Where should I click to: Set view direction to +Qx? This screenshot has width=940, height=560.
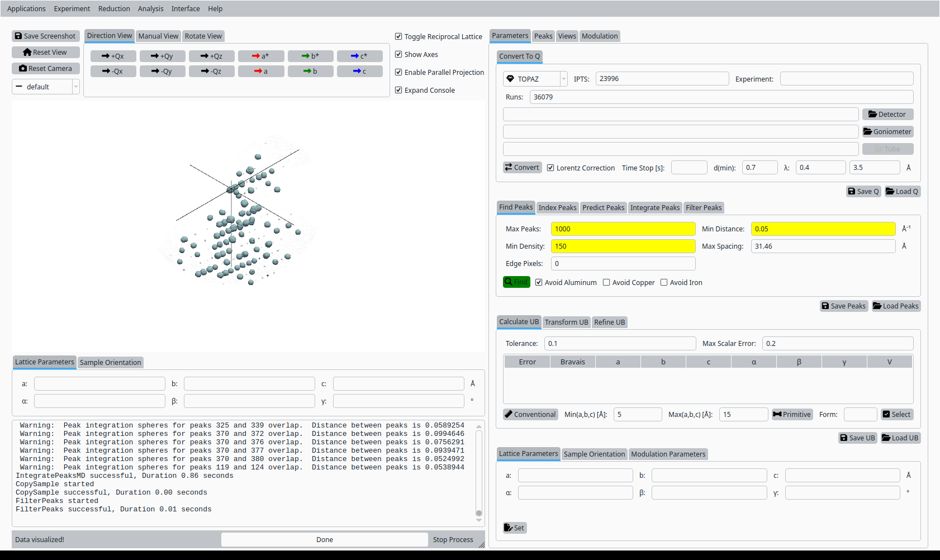pos(113,56)
